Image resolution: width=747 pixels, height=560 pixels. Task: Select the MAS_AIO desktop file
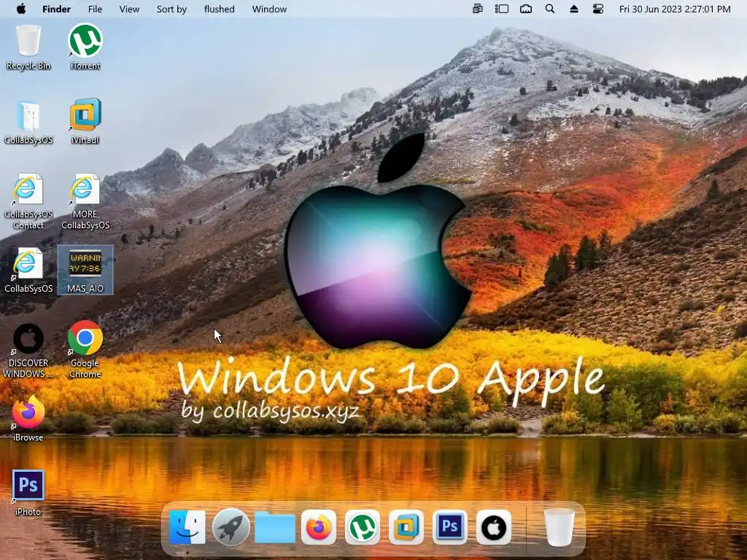[x=85, y=270]
